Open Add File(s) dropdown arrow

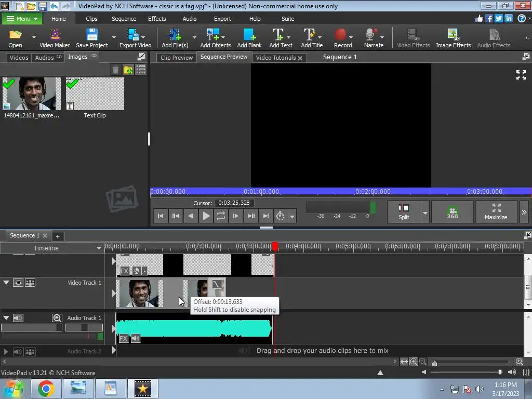click(x=194, y=37)
